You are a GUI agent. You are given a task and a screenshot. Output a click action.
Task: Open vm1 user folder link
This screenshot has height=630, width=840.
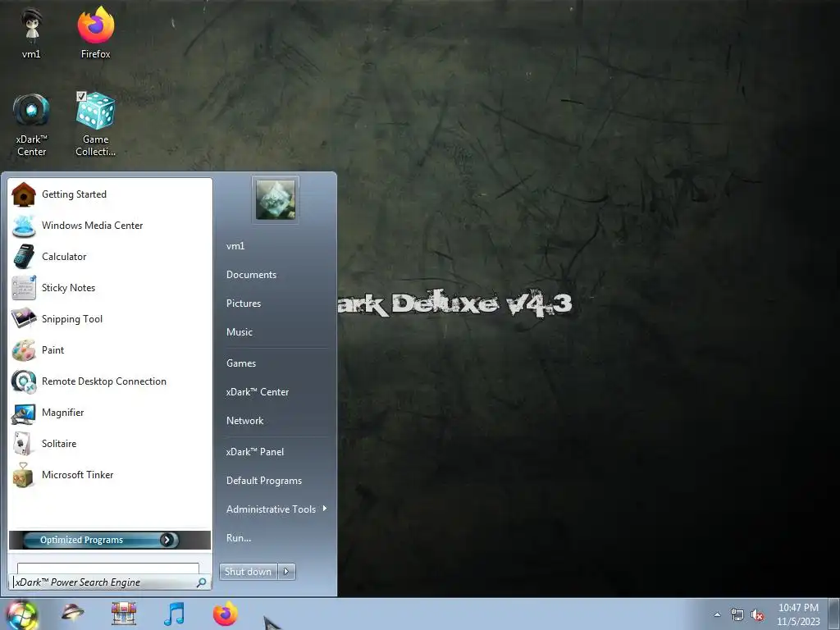(x=235, y=246)
